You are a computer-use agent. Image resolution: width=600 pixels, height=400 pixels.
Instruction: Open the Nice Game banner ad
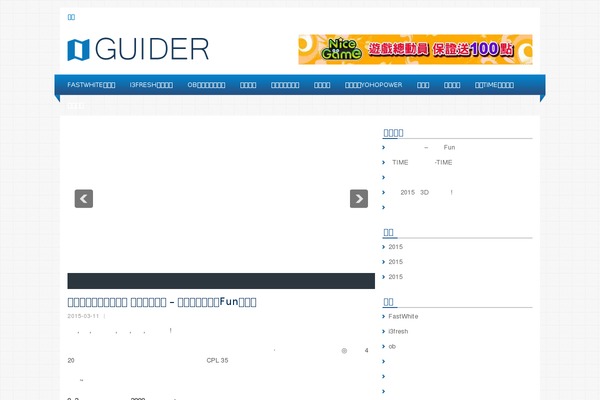(x=415, y=49)
